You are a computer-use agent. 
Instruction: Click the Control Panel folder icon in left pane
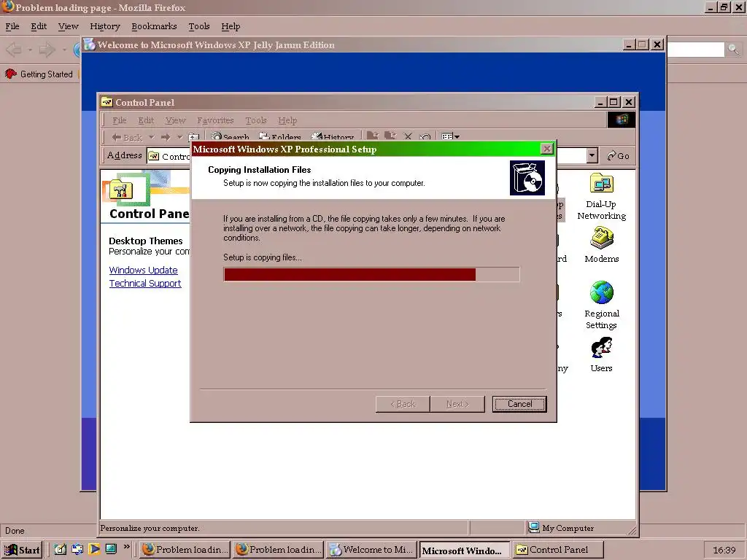pos(120,190)
